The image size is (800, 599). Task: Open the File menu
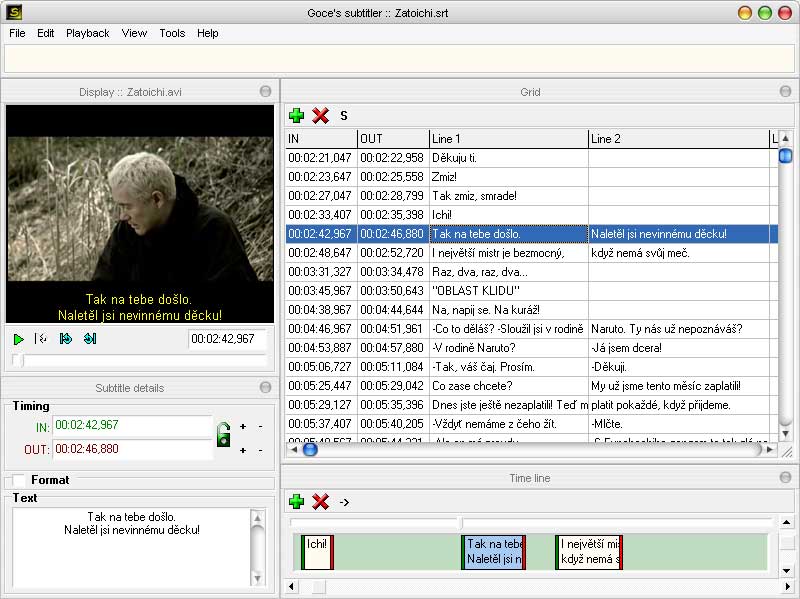[x=17, y=33]
